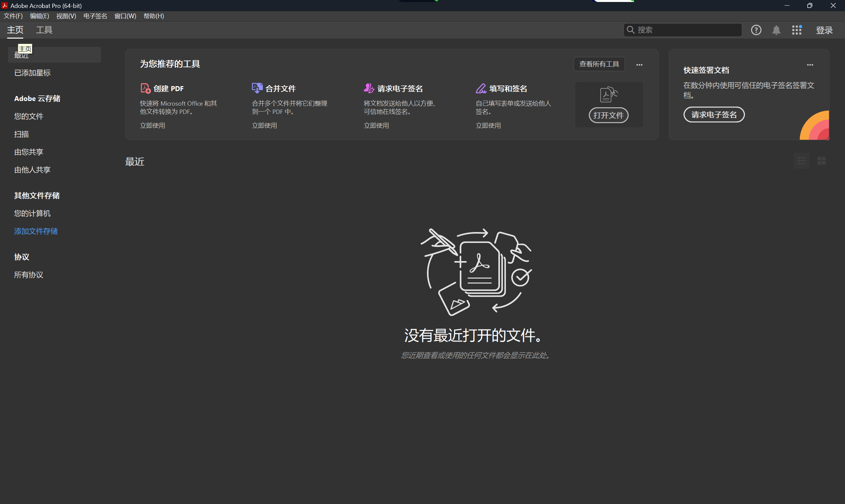The width and height of the screenshot is (845, 504).
Task: Click the magnifier icon in search box
Action: (x=630, y=30)
